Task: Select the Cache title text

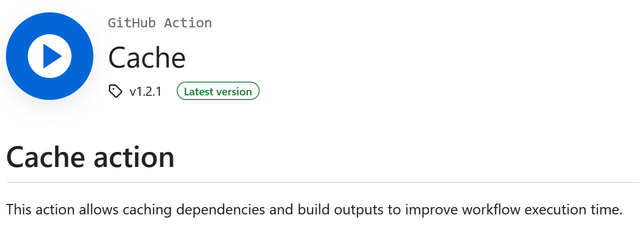Action: tap(147, 58)
